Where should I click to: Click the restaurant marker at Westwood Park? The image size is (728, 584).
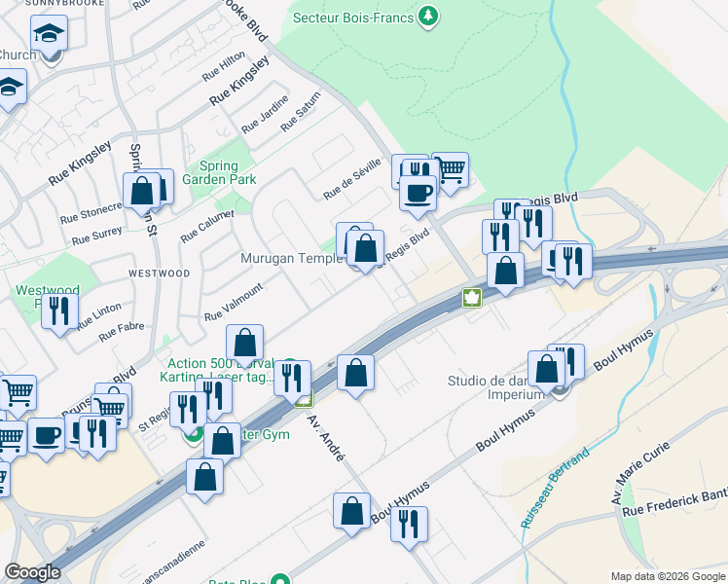click(x=60, y=312)
